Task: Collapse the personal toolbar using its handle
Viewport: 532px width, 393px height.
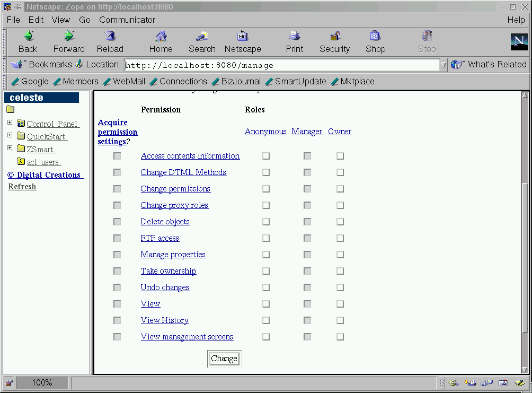Action: [4, 82]
